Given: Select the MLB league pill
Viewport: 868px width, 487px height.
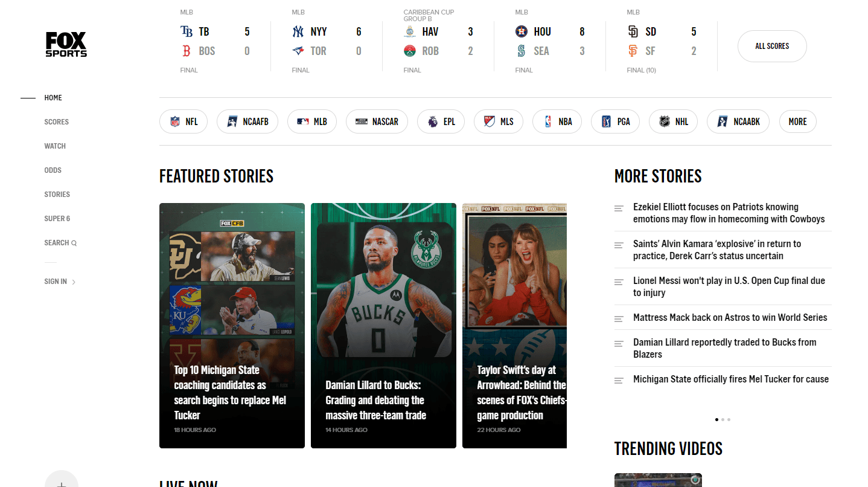Looking at the screenshot, I should click(x=312, y=121).
